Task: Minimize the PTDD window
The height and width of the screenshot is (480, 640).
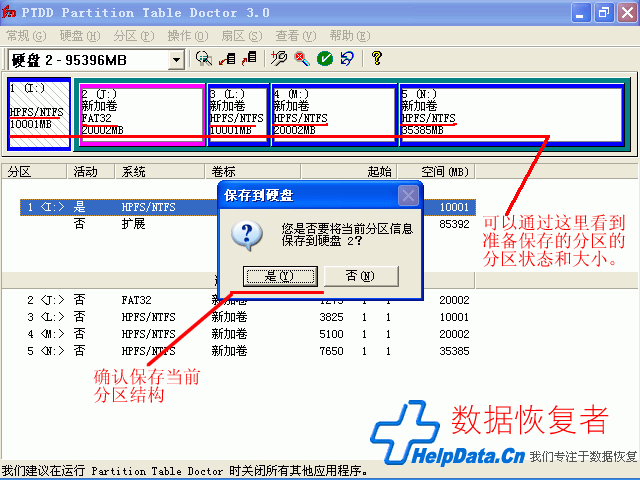Action: click(x=580, y=12)
